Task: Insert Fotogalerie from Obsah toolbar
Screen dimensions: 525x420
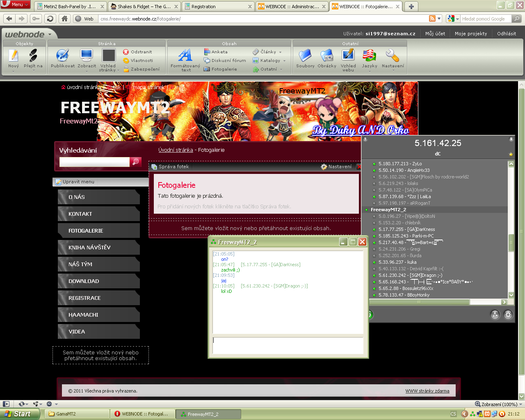Action: (221, 69)
